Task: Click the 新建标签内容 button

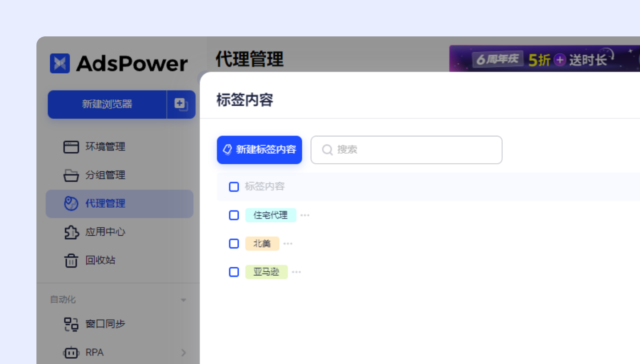Action: tap(259, 150)
